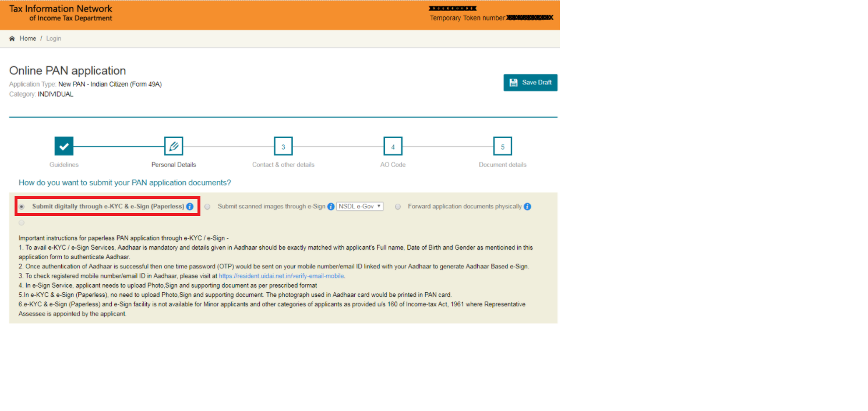Go to step 3 Contact & other details

[283, 146]
